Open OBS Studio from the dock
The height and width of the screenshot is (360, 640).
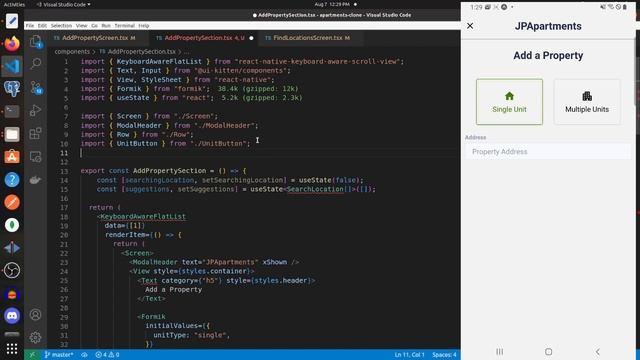(x=12, y=270)
